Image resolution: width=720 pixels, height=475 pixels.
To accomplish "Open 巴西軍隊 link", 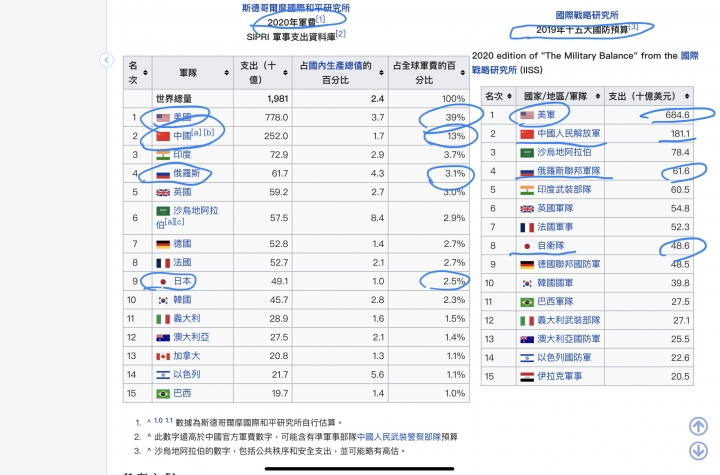I will tap(555, 302).
